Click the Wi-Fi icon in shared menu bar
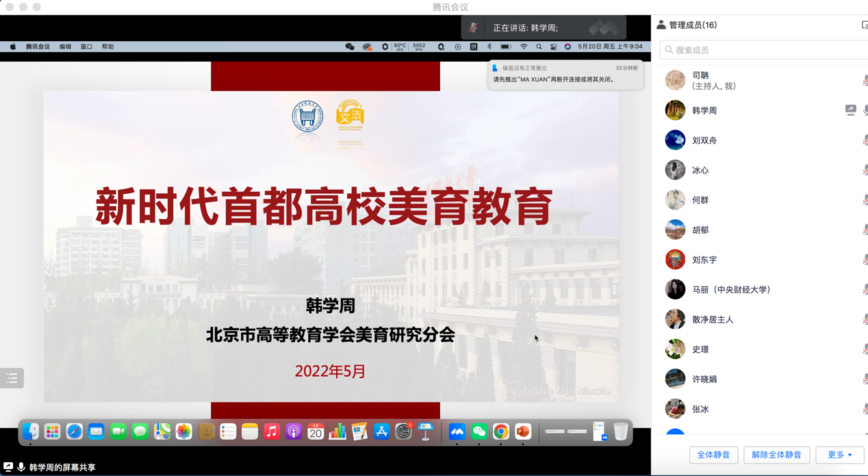The image size is (868, 476). pos(524,47)
